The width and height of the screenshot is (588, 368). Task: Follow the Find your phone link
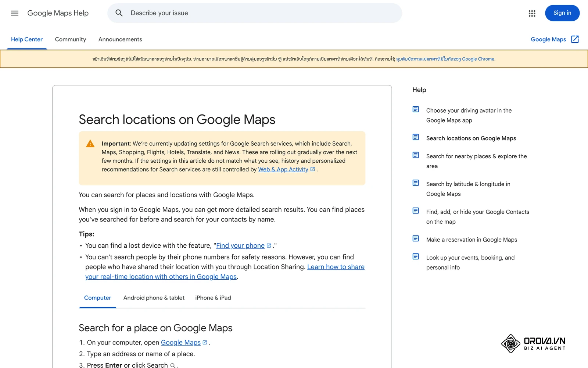click(240, 245)
